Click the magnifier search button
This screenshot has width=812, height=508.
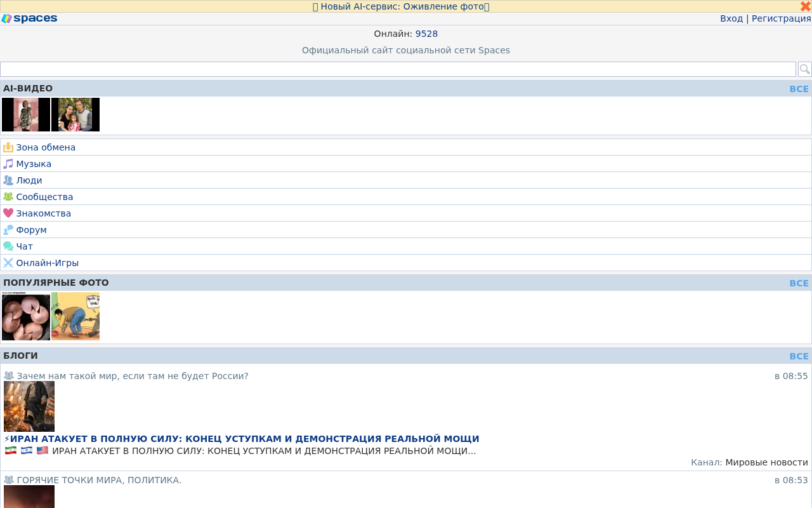click(x=804, y=69)
